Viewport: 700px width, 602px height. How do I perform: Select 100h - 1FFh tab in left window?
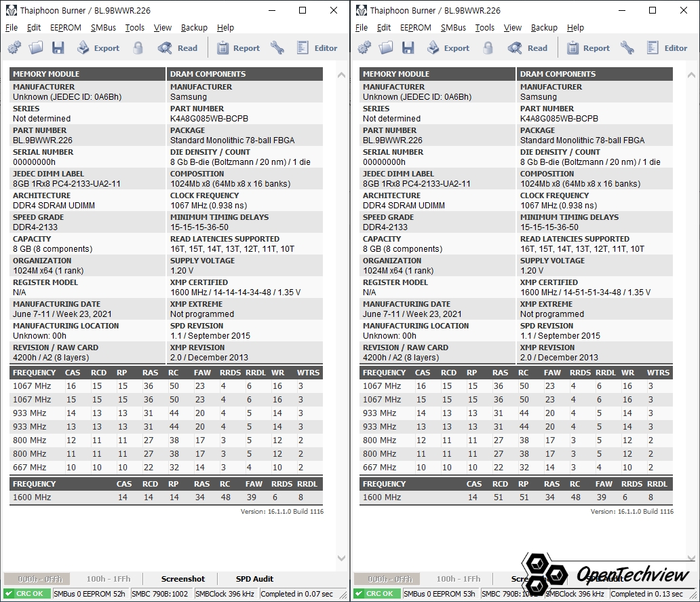click(x=109, y=579)
